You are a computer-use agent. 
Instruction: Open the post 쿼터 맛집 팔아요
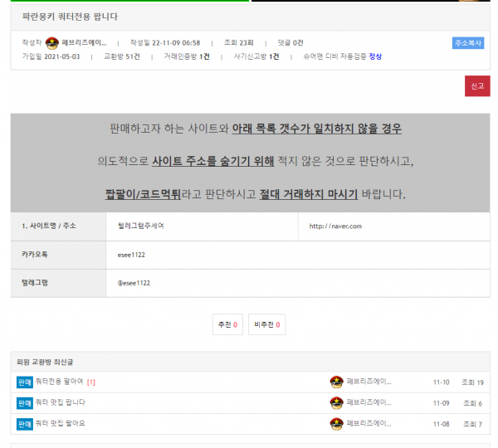tap(61, 423)
